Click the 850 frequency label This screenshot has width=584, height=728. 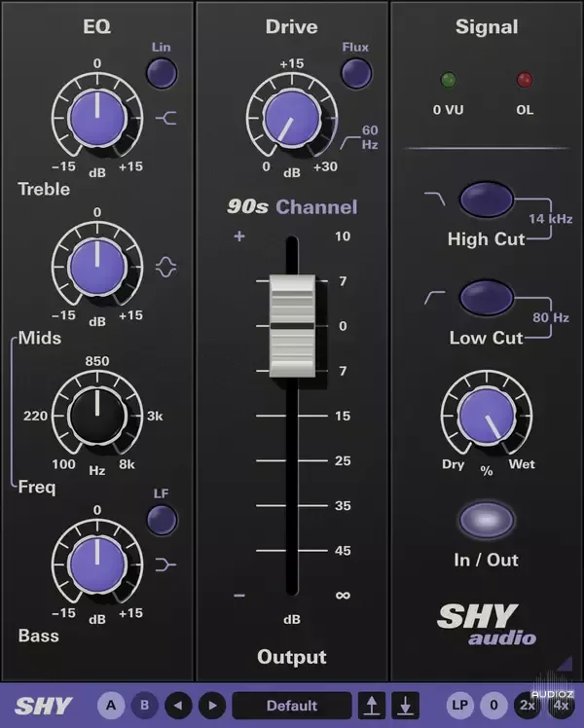(97, 361)
